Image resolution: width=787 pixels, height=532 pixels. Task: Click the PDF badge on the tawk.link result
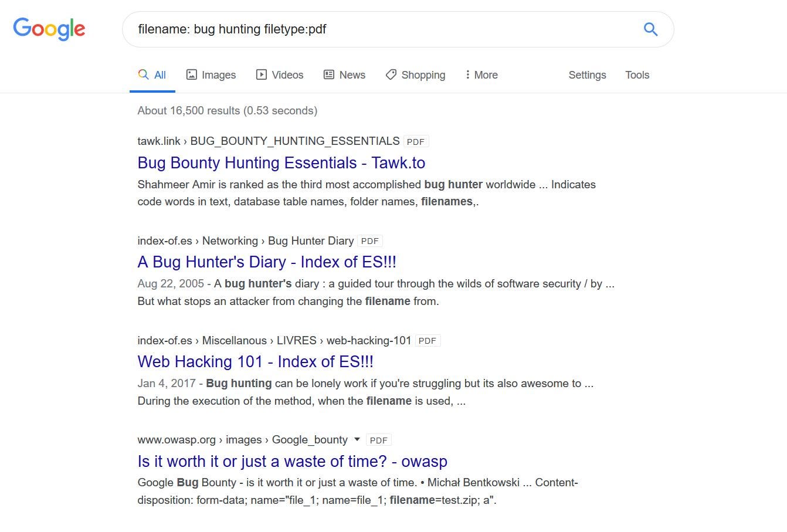[416, 141]
